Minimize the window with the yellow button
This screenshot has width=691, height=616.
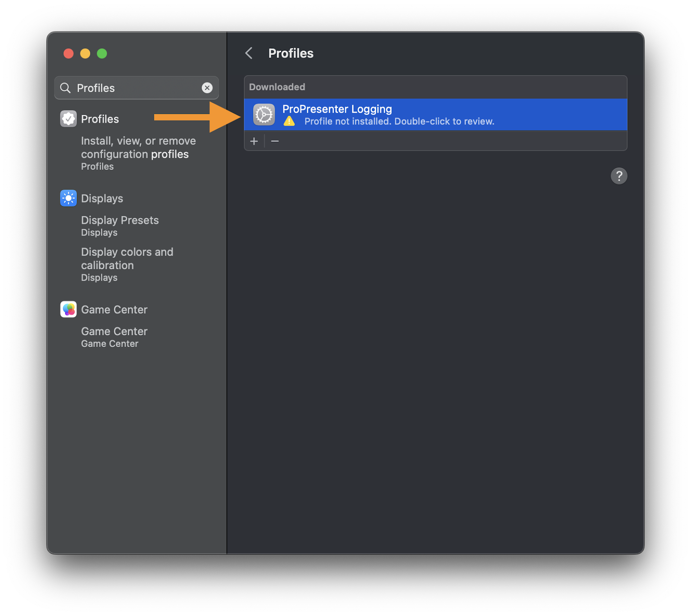85,54
